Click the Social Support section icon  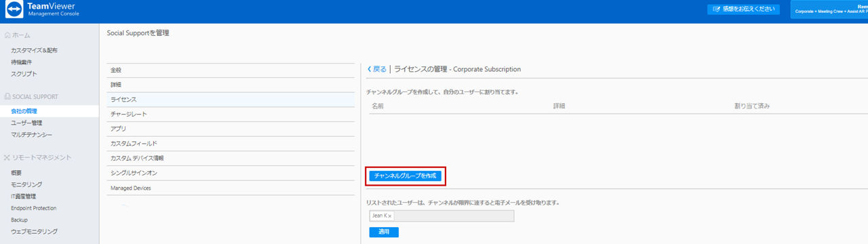point(7,97)
